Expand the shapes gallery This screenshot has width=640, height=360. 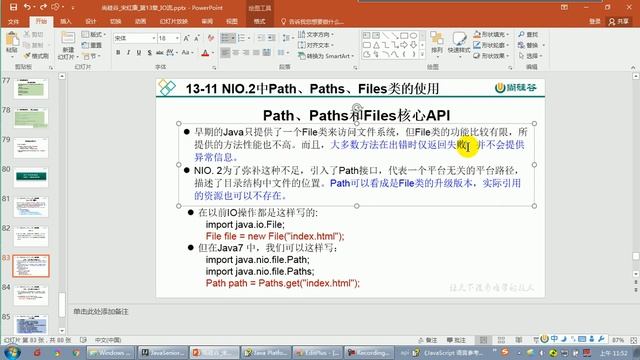coord(422,55)
